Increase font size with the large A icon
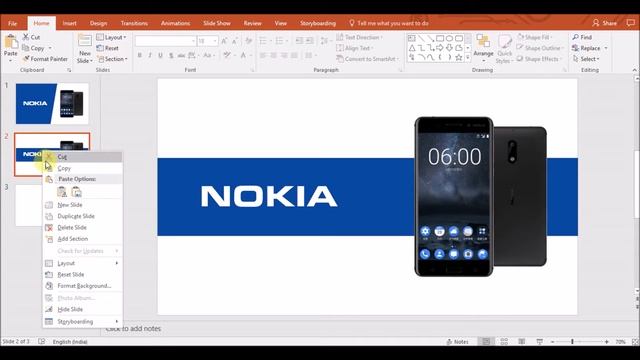Viewport: 640px width, 360px height. point(224,41)
